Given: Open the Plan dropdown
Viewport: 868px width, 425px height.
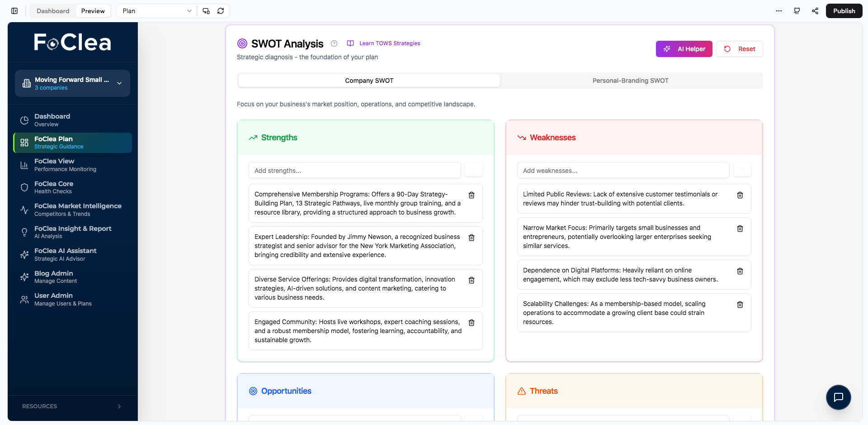Looking at the screenshot, I should click(156, 10).
